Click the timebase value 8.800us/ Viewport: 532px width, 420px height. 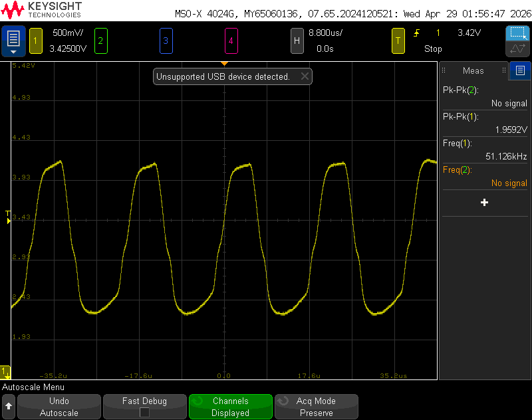[x=325, y=33]
